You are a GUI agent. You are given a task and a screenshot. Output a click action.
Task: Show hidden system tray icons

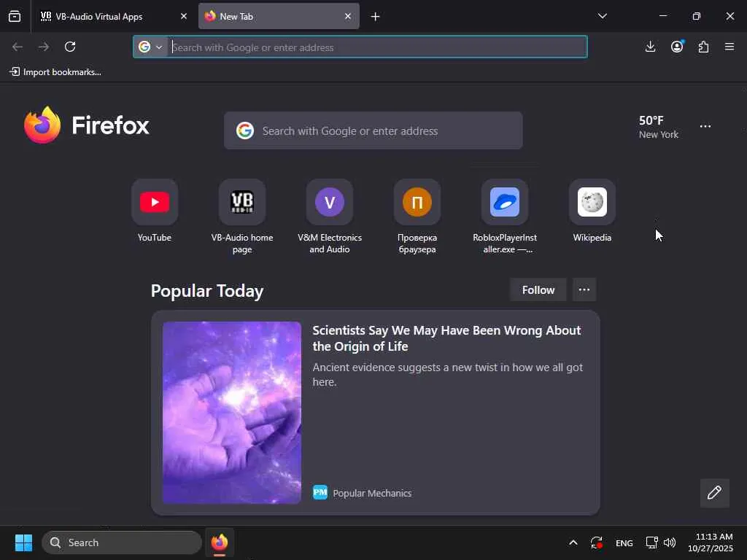point(573,542)
